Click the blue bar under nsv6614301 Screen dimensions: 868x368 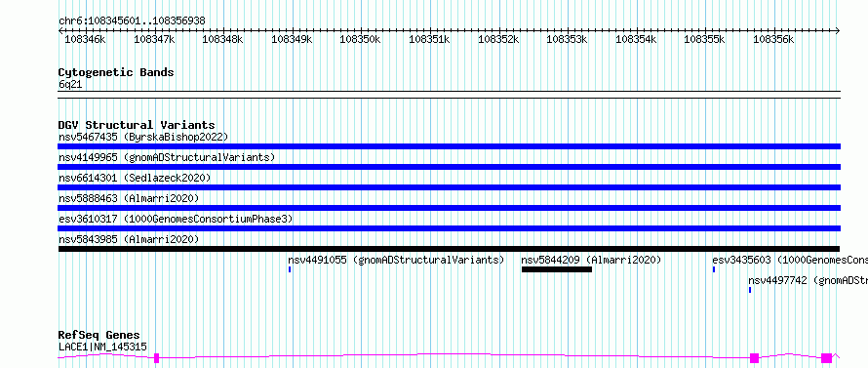[x=449, y=187]
